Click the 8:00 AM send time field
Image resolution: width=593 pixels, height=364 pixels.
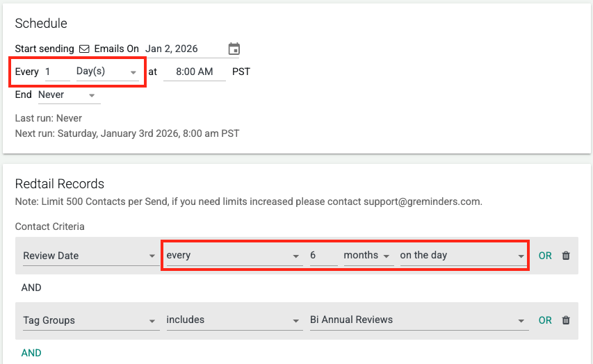(x=194, y=72)
